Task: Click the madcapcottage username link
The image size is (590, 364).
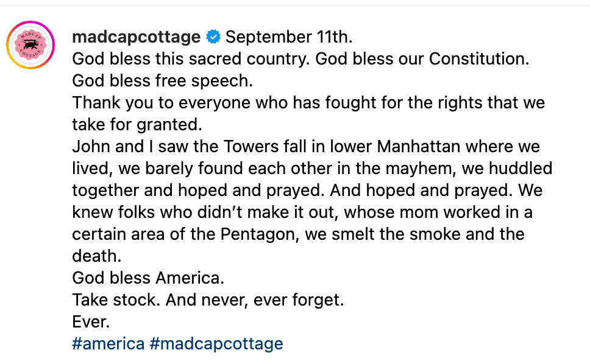Action: coord(136,37)
